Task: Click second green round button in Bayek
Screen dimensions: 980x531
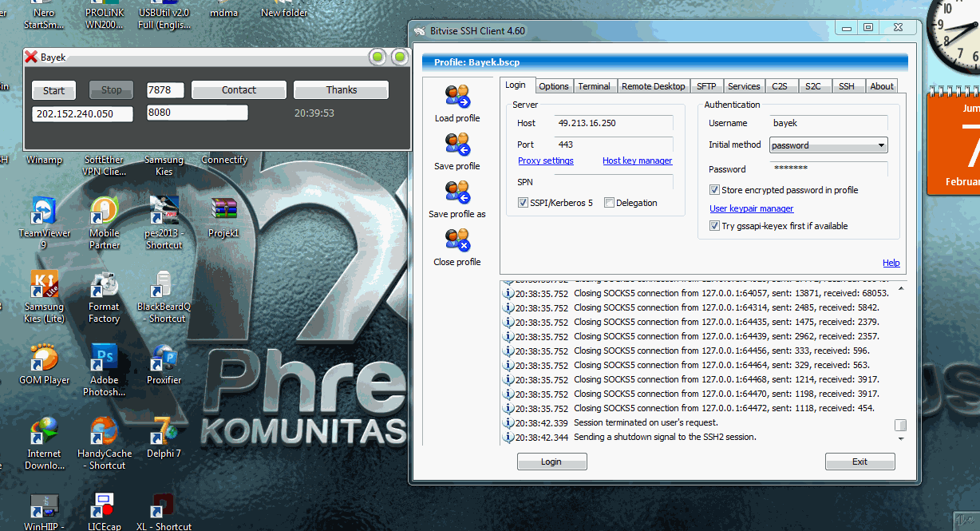Action: point(400,57)
